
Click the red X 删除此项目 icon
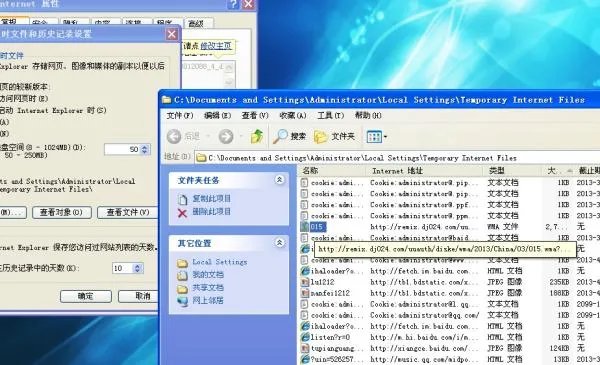pos(183,212)
